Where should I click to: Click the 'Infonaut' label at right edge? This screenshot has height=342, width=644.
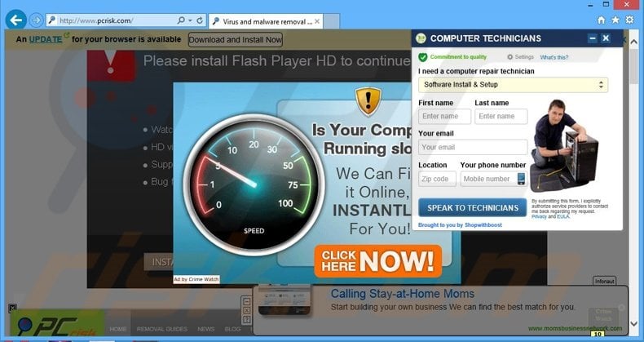[x=605, y=281]
